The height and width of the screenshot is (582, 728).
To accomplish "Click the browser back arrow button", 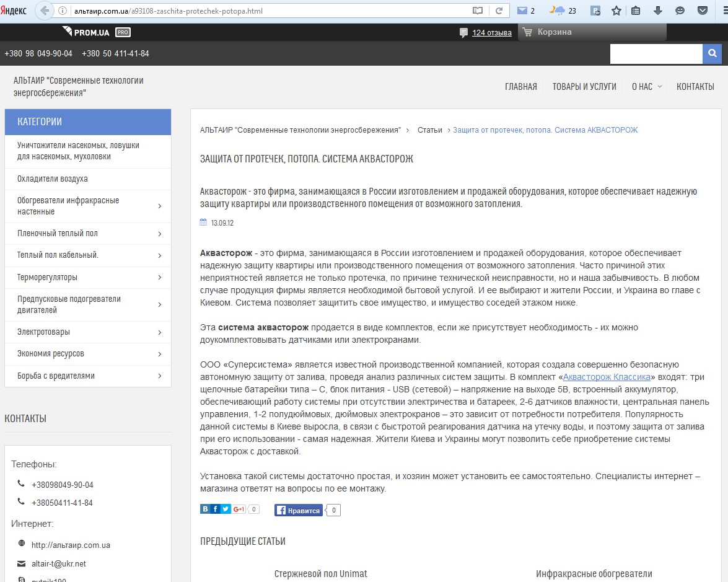I will click(44, 11).
